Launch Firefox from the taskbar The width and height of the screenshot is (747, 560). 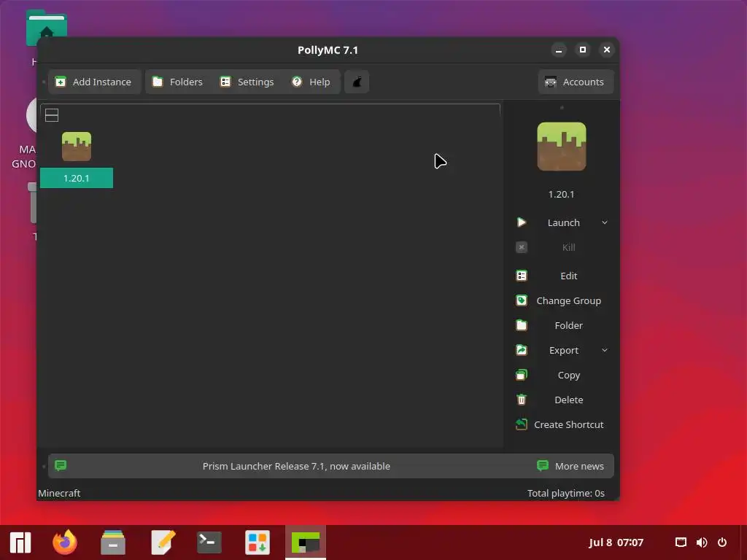[x=65, y=542]
